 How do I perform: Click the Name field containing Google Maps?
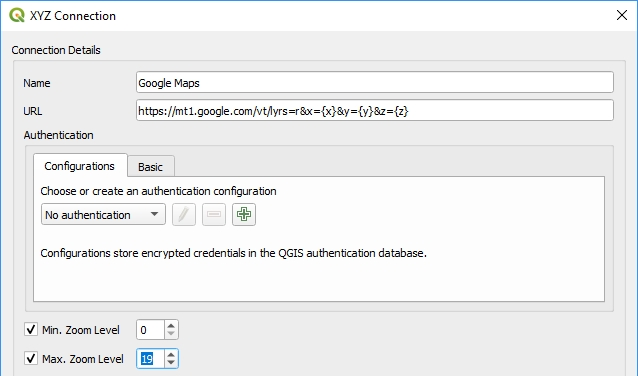point(375,82)
